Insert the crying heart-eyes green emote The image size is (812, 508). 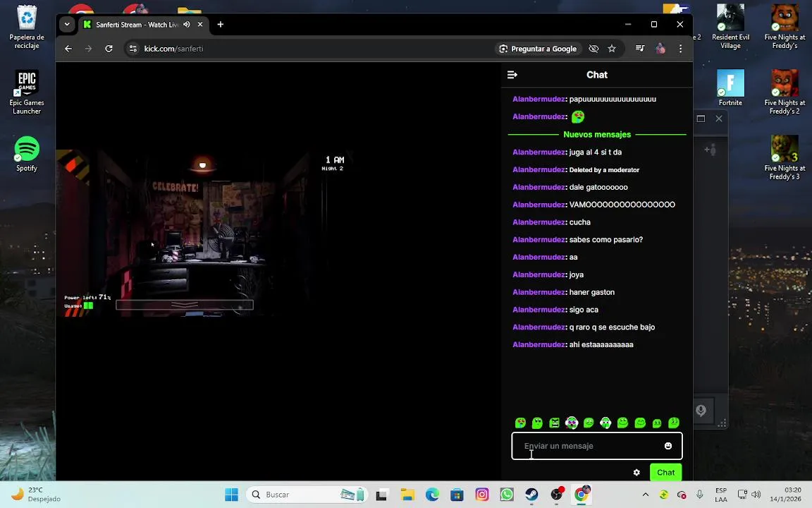tap(520, 423)
